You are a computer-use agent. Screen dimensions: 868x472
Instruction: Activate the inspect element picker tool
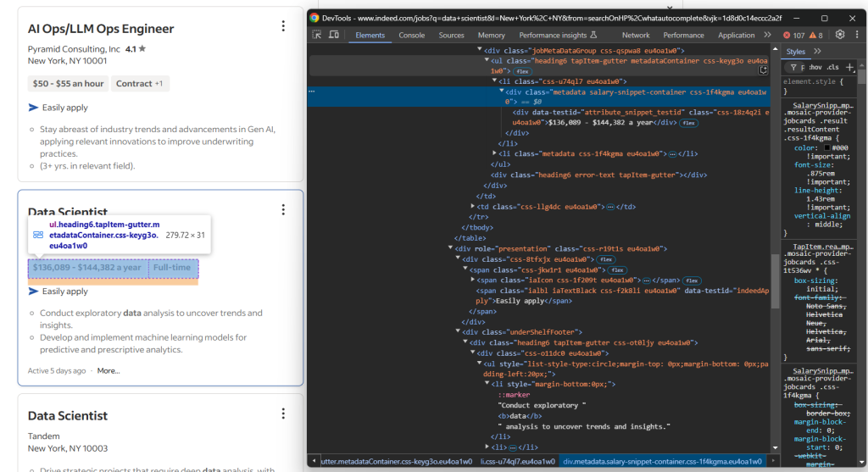317,35
